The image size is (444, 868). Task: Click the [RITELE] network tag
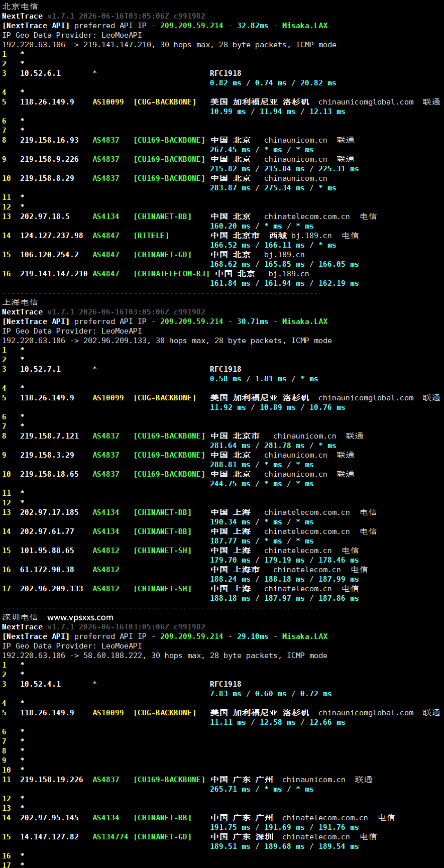tap(151, 236)
